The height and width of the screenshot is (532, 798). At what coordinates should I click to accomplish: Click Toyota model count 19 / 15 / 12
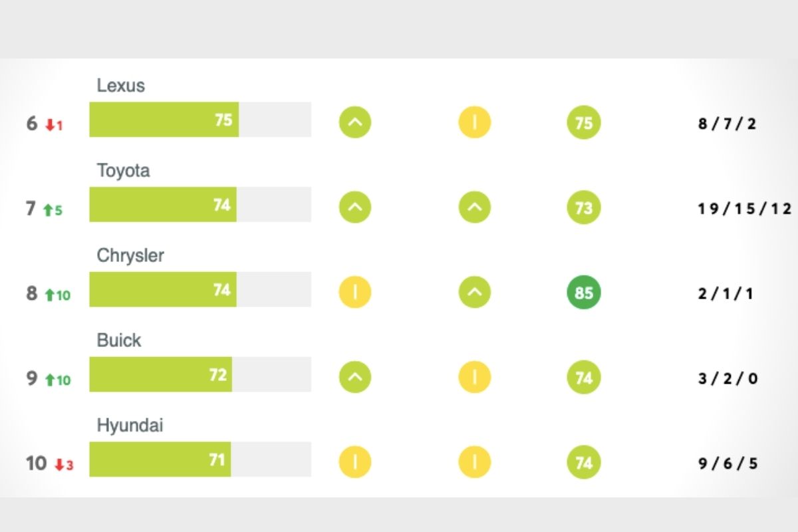coord(745,209)
